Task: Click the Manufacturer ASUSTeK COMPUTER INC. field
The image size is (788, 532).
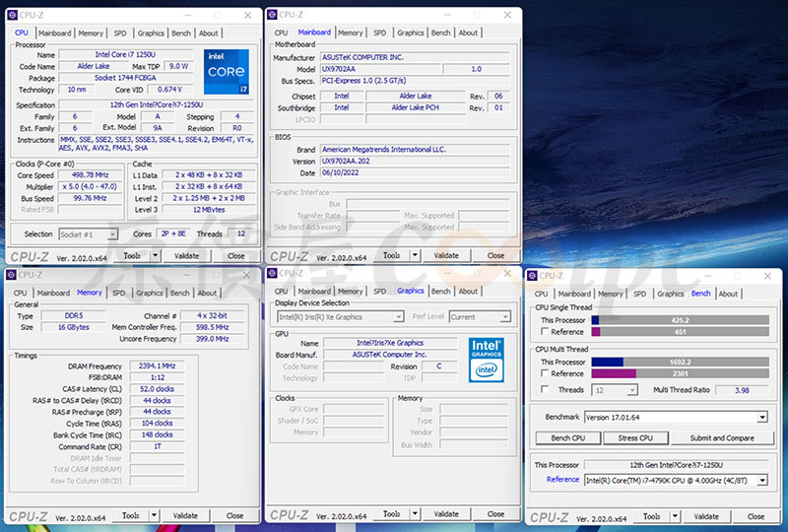Action: click(x=415, y=57)
